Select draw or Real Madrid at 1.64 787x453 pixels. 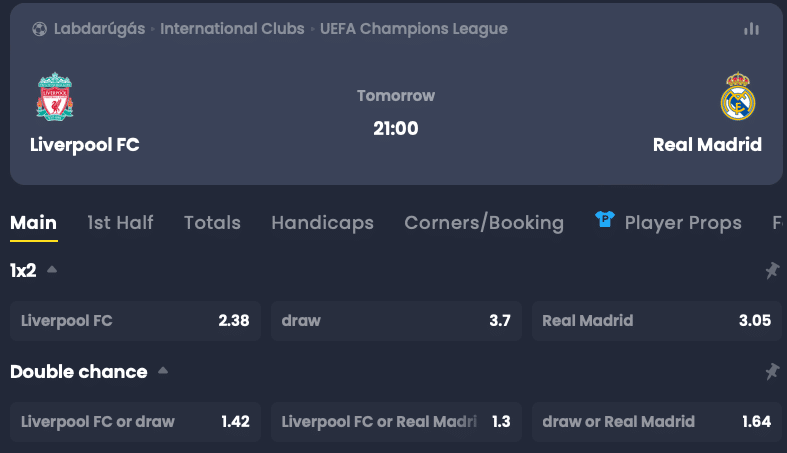pyautogui.click(x=656, y=422)
